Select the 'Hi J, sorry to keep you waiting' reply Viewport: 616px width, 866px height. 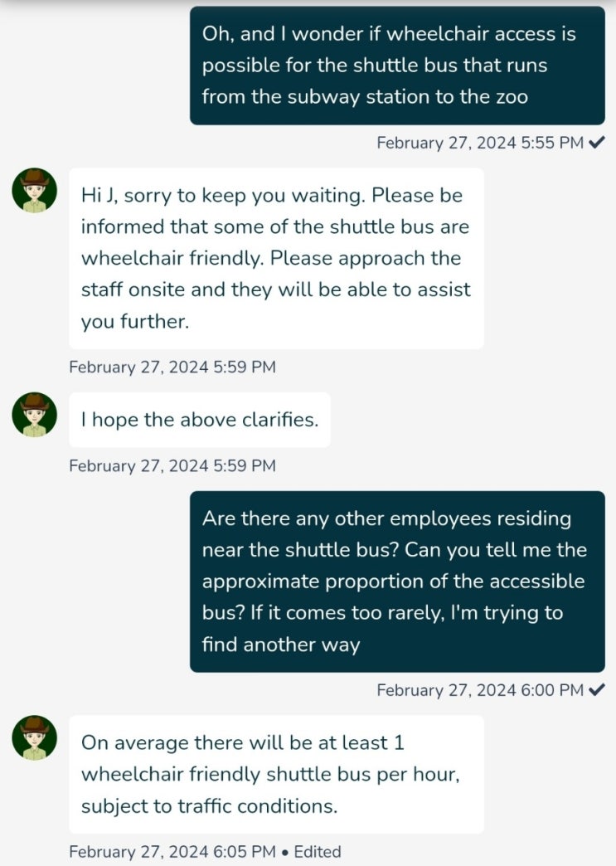275,258
